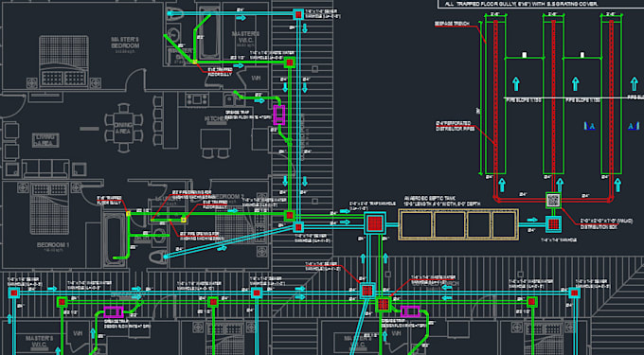Select the cyan sewer manhole below Bedroom 2 manhole

tap(298, 227)
